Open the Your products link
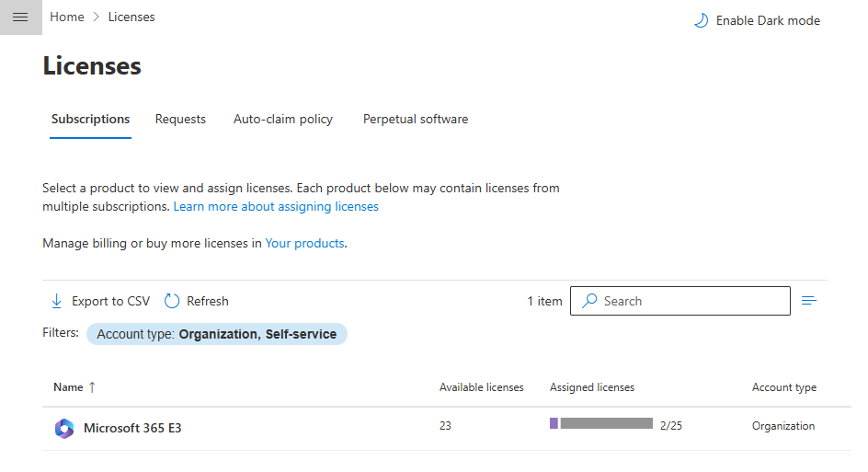 304,243
